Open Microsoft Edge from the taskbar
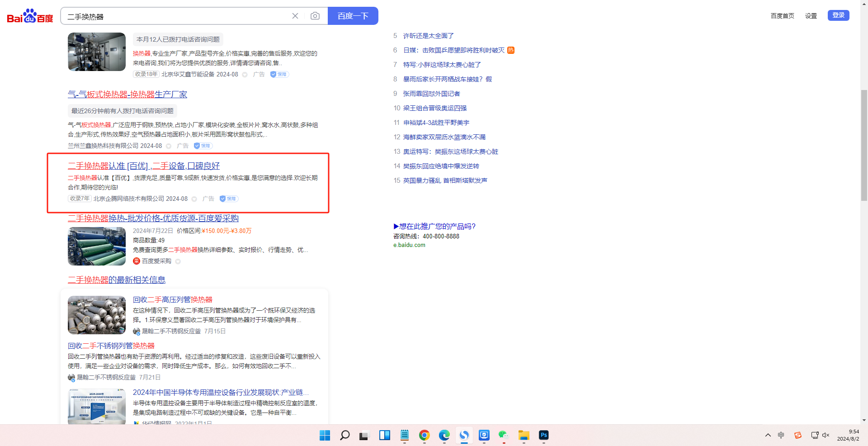The height and width of the screenshot is (446, 868). pos(444,435)
